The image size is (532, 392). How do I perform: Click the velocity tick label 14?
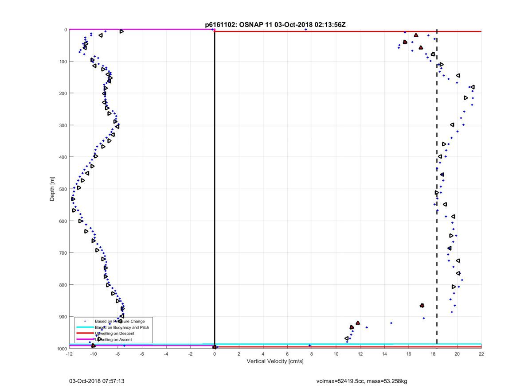click(384, 354)
